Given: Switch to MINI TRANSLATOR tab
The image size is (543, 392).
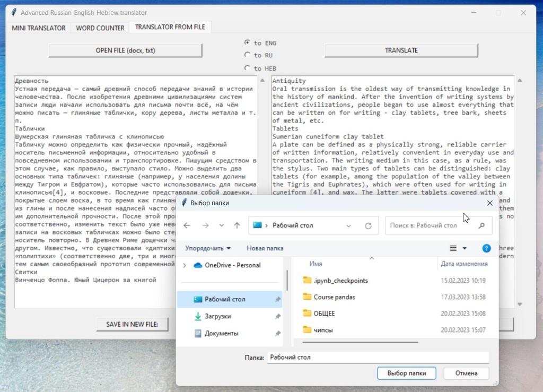Looking at the screenshot, I should 39,28.
